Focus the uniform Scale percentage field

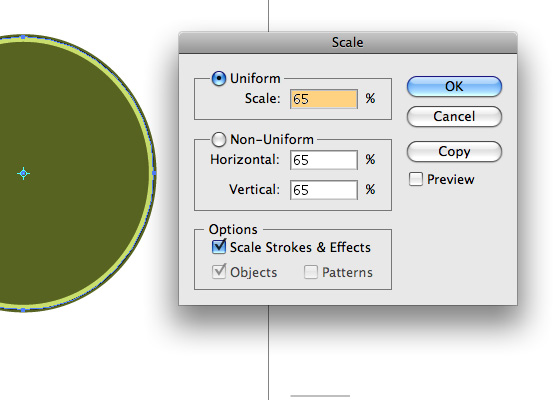(324, 99)
